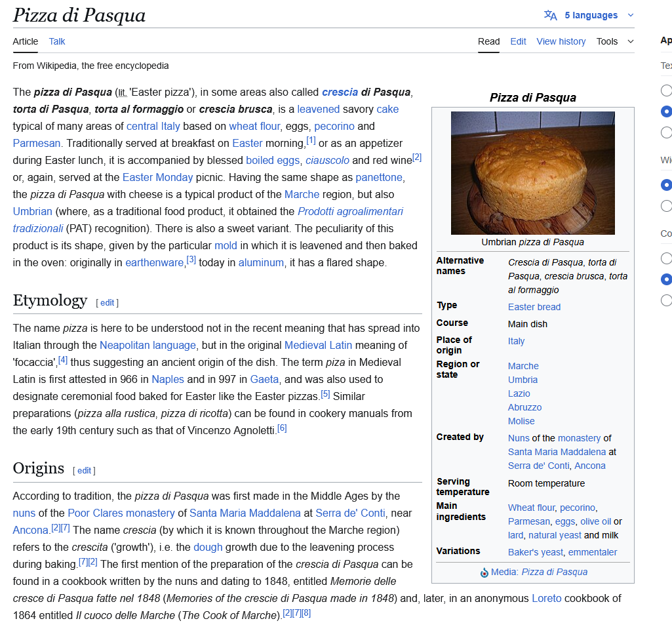Switch to the Article tab
Viewport: 672px width, 640px height.
[26, 41]
